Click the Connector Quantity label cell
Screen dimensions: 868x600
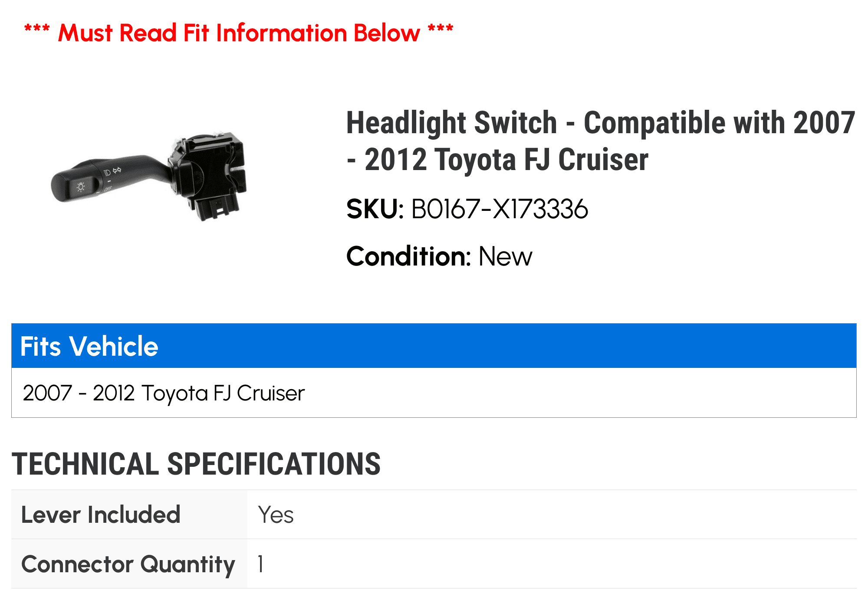pos(129,564)
